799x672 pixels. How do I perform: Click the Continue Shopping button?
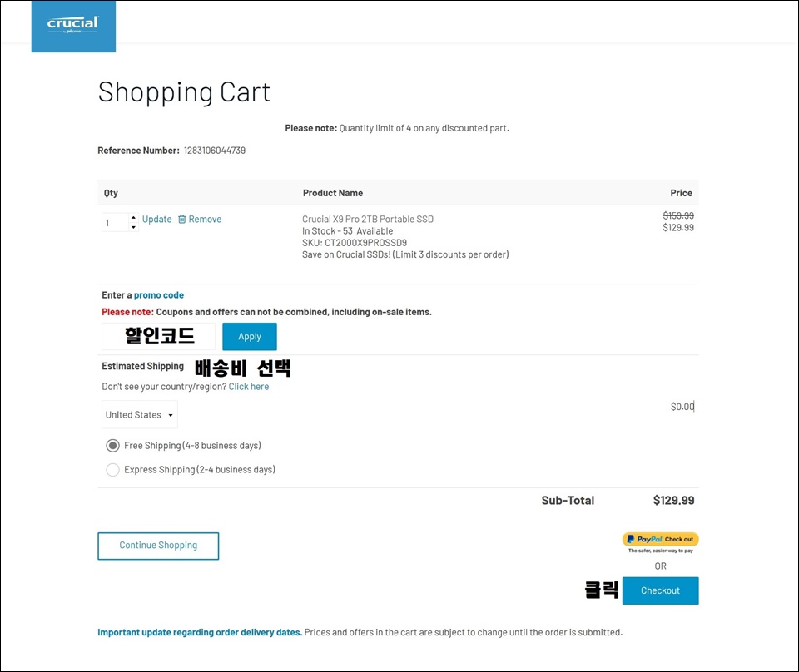coord(158,546)
